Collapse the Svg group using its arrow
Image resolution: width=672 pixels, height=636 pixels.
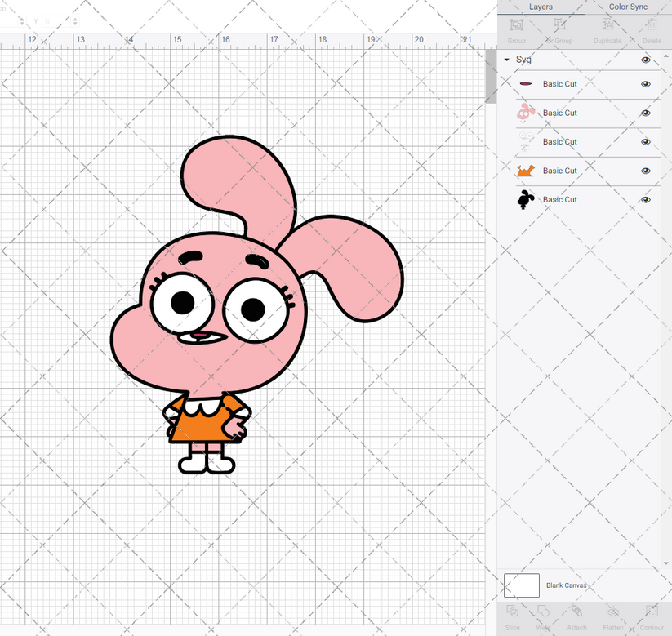[506, 60]
